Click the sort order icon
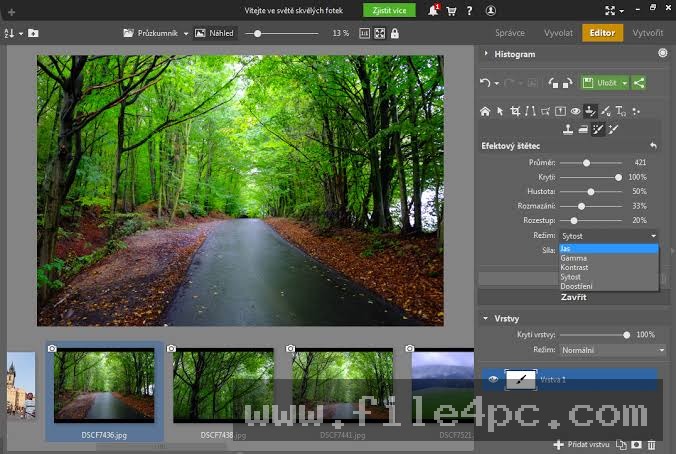676x454 pixels. pyautogui.click(x=9, y=33)
